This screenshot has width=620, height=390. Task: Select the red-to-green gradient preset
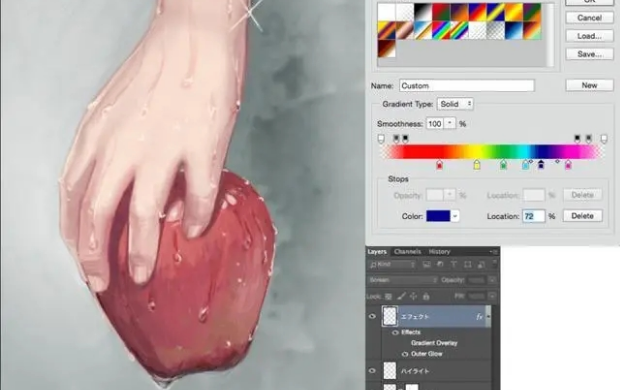441,12
